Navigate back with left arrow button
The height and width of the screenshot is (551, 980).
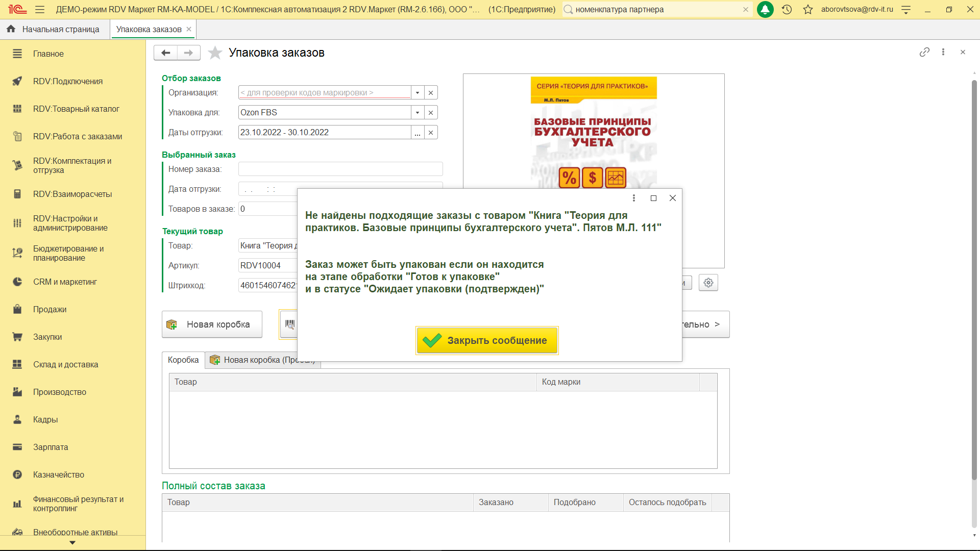[165, 53]
